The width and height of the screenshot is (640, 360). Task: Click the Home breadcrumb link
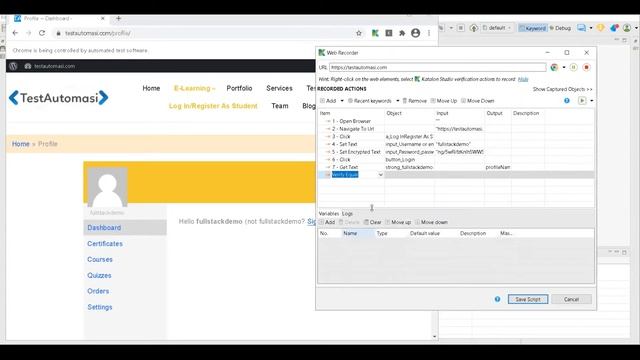pos(20,144)
